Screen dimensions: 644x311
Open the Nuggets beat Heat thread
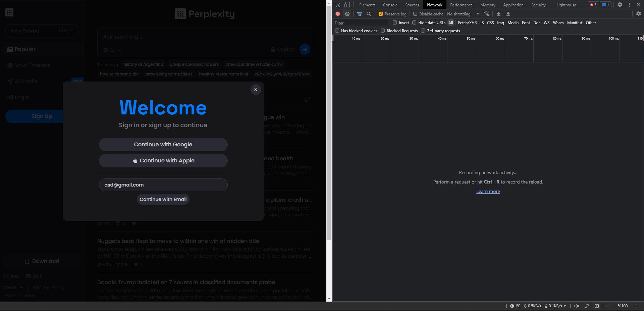178,241
